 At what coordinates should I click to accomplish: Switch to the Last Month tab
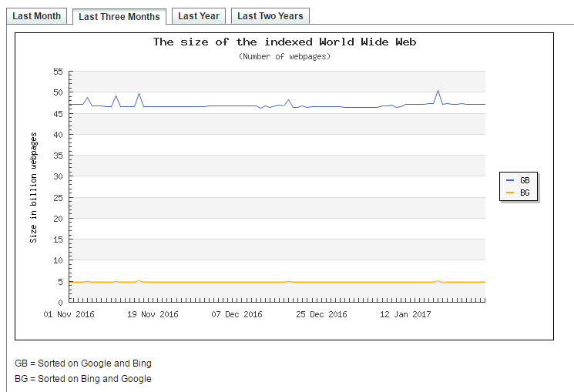36,16
